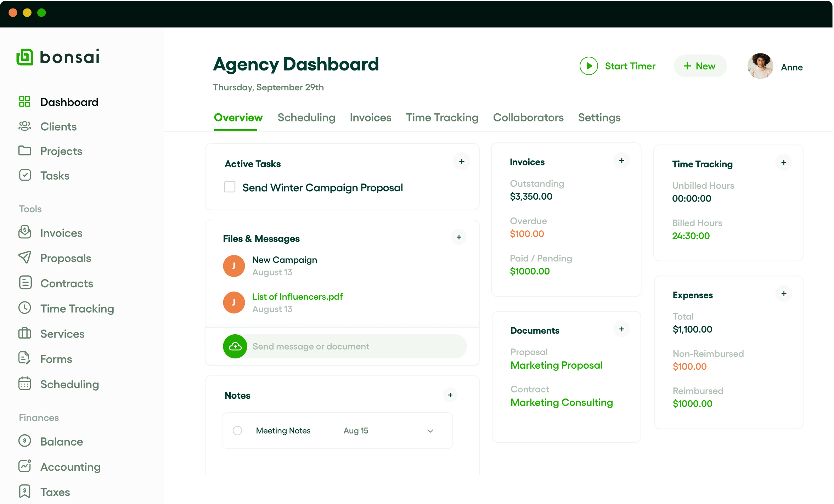Click the Outstanding amount $3,350.00
This screenshot has height=504, width=834.
(x=531, y=197)
